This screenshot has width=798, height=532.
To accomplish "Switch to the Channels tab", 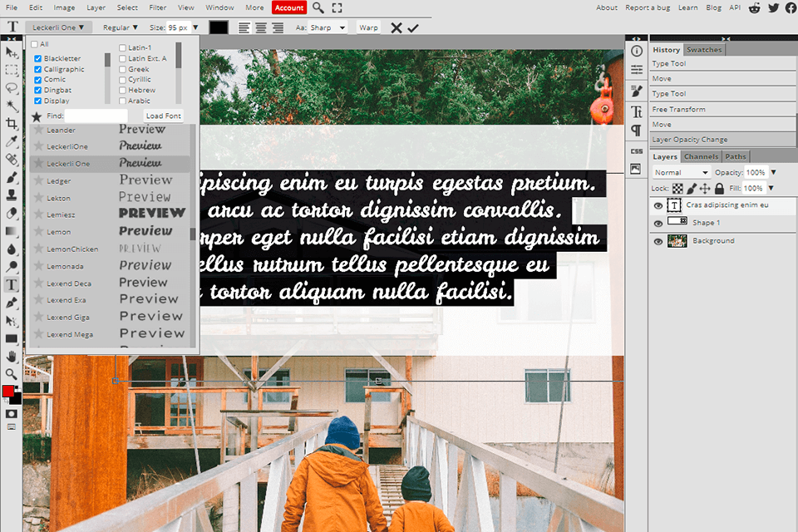I will click(701, 156).
